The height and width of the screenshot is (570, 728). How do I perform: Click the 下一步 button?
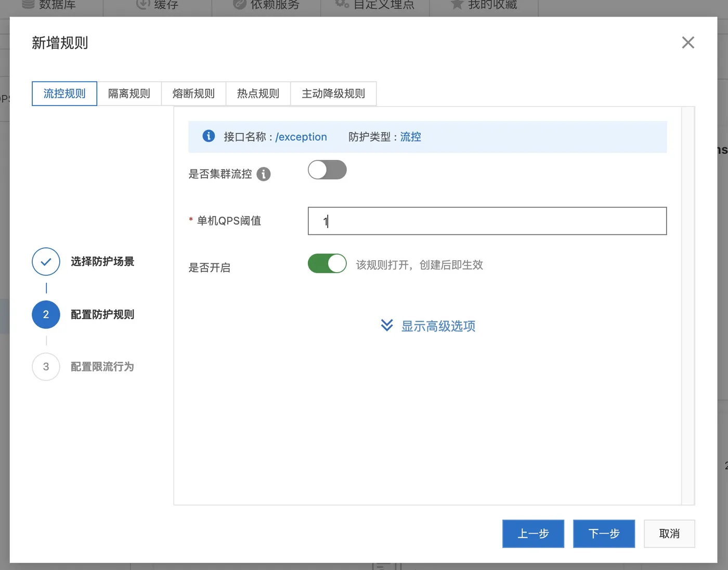pos(604,534)
